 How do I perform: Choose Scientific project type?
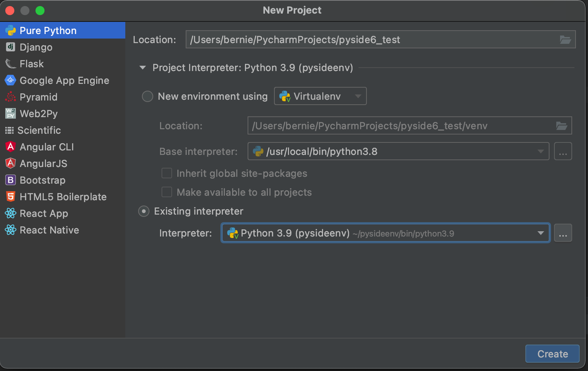tap(39, 130)
